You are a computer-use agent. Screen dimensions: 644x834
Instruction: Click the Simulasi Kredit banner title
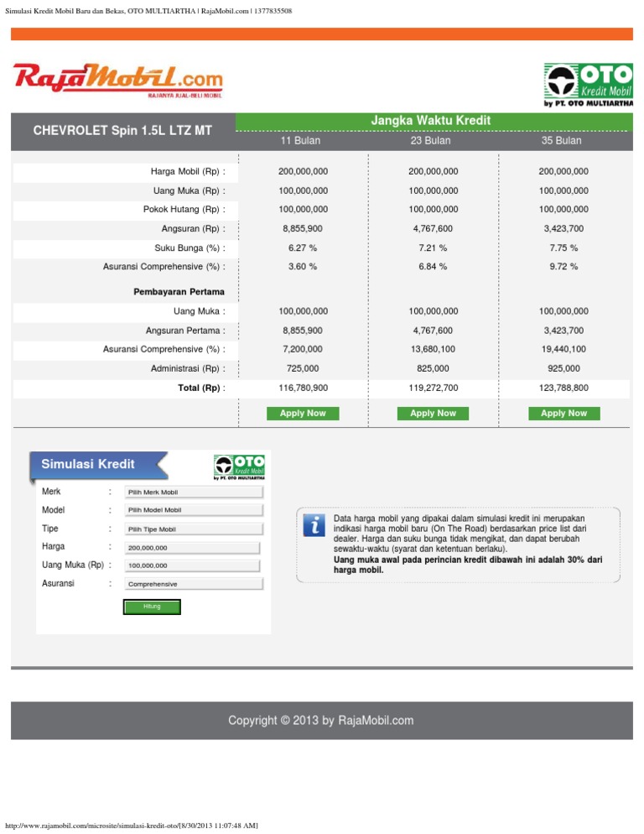point(88,464)
